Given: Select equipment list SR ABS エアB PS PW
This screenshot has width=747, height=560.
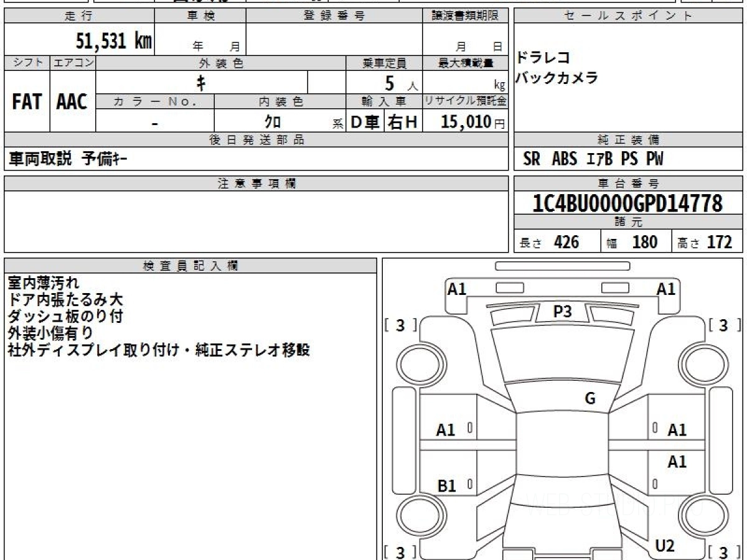Looking at the screenshot, I should pos(593,159).
